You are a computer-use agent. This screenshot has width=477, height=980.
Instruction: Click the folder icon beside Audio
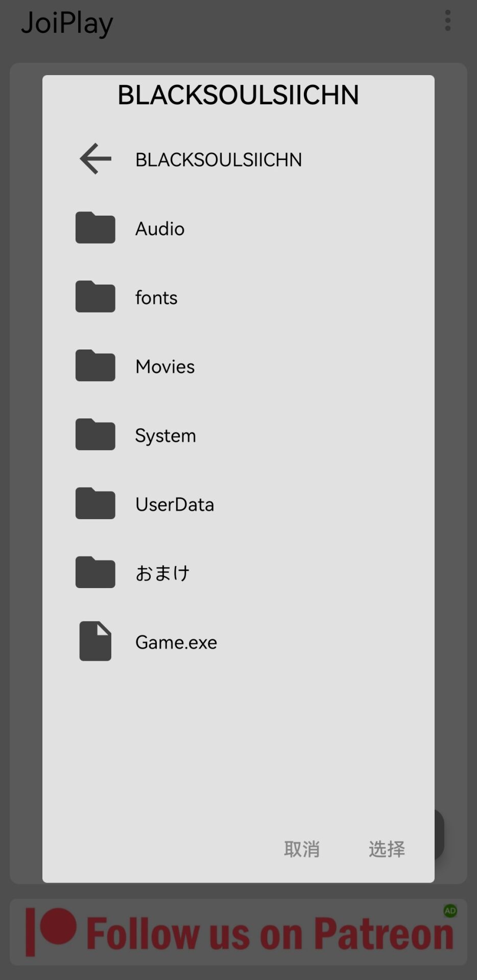[96, 228]
